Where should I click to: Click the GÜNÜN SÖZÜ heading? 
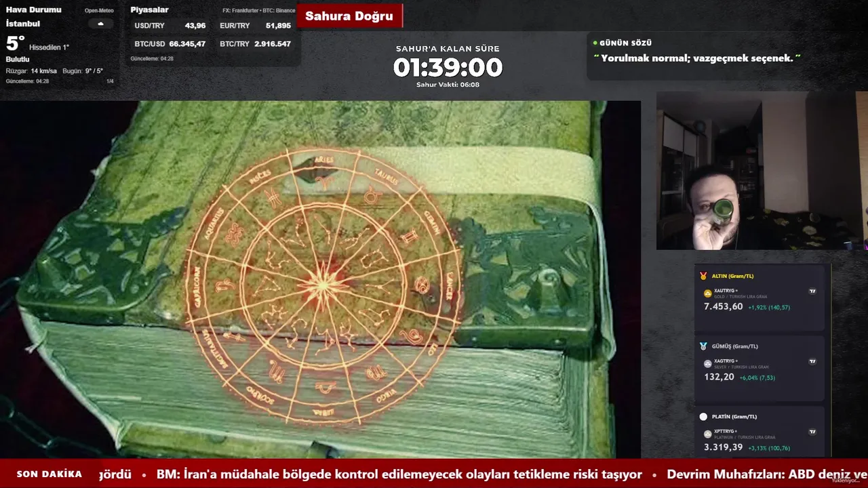[625, 43]
